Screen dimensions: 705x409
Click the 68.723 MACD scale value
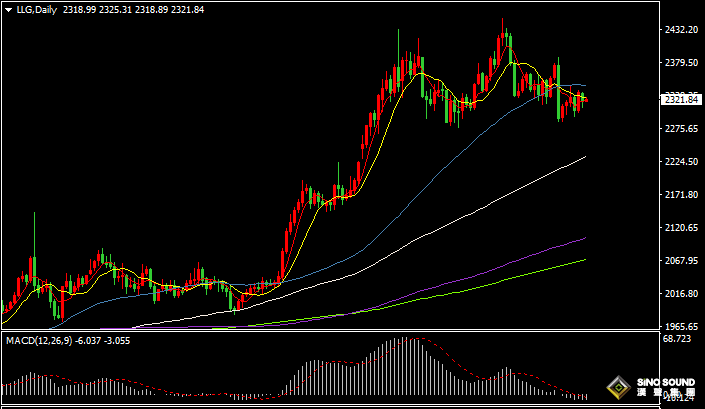click(678, 341)
